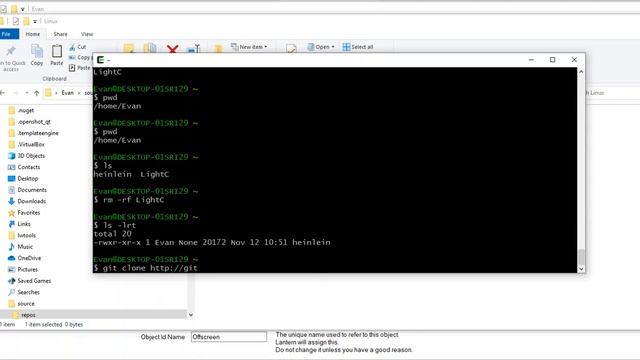
Task: Click the Forward arrow in Explorer
Action: 16,93
